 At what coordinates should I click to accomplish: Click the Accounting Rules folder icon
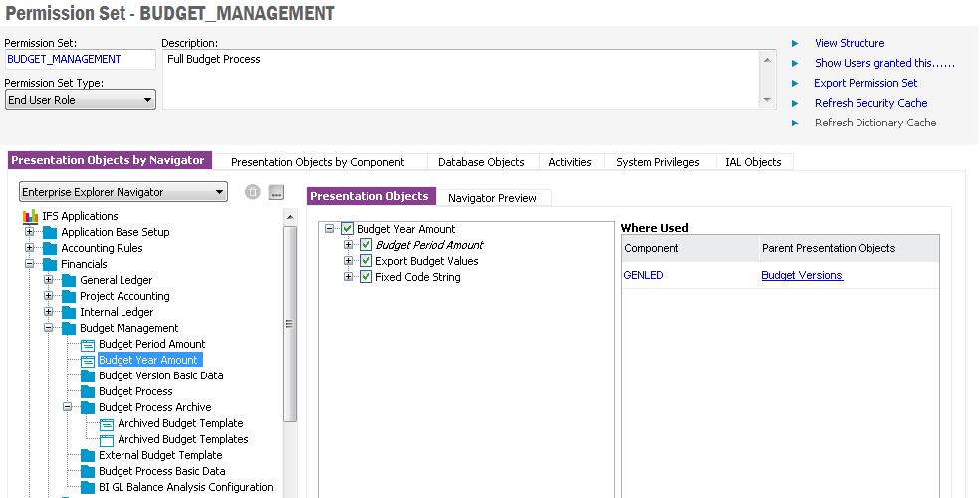[50, 248]
